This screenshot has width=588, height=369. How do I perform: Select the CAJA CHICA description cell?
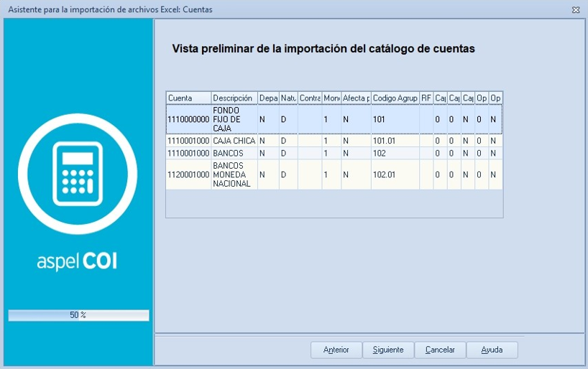234,141
